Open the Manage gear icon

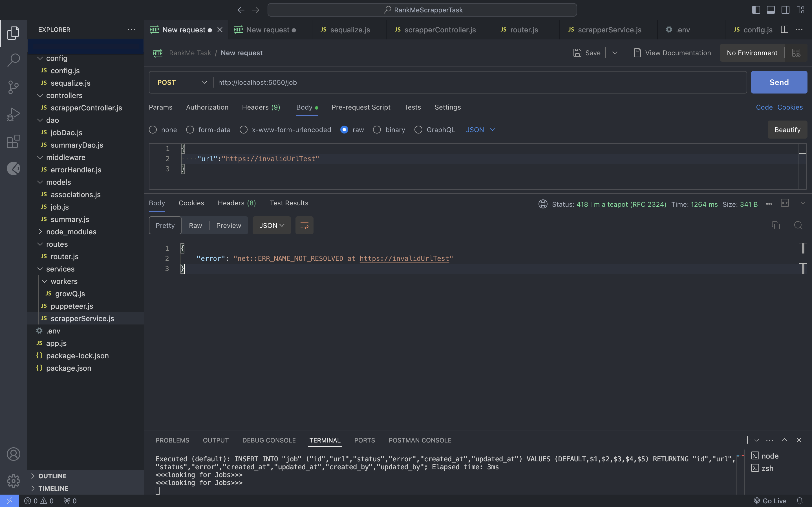[14, 481]
